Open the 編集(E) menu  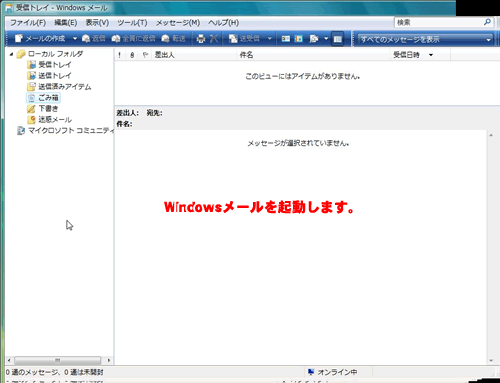click(x=66, y=23)
